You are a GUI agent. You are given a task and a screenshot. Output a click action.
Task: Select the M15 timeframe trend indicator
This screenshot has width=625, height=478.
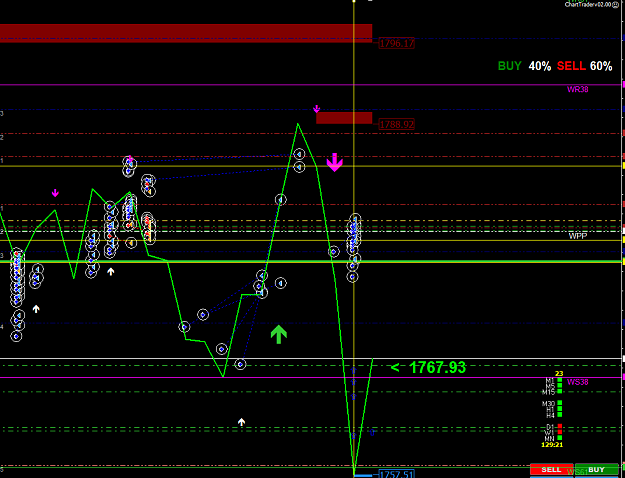560,391
